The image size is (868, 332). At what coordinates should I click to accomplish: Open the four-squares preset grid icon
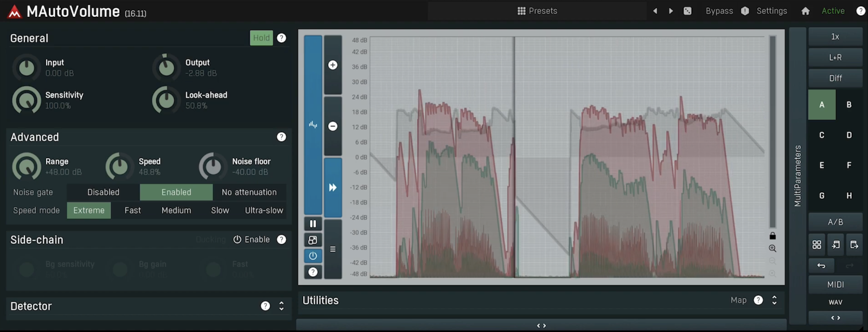[816, 245]
